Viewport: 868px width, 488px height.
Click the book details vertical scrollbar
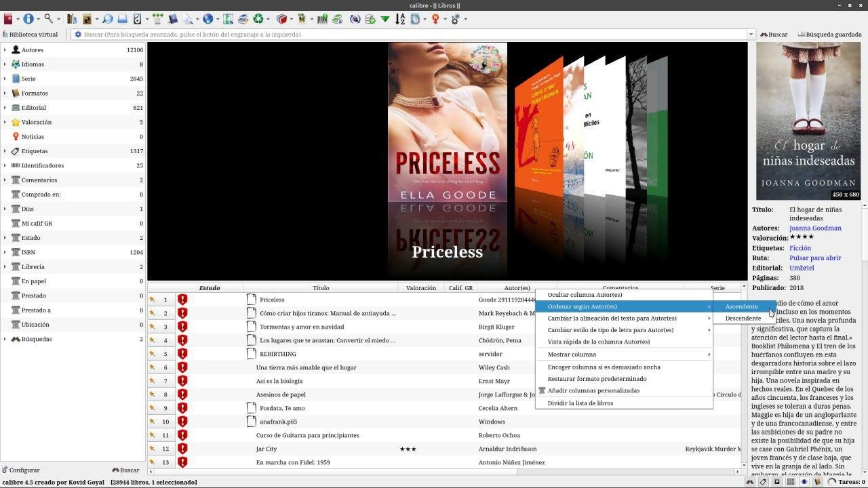pyautogui.click(x=865, y=339)
